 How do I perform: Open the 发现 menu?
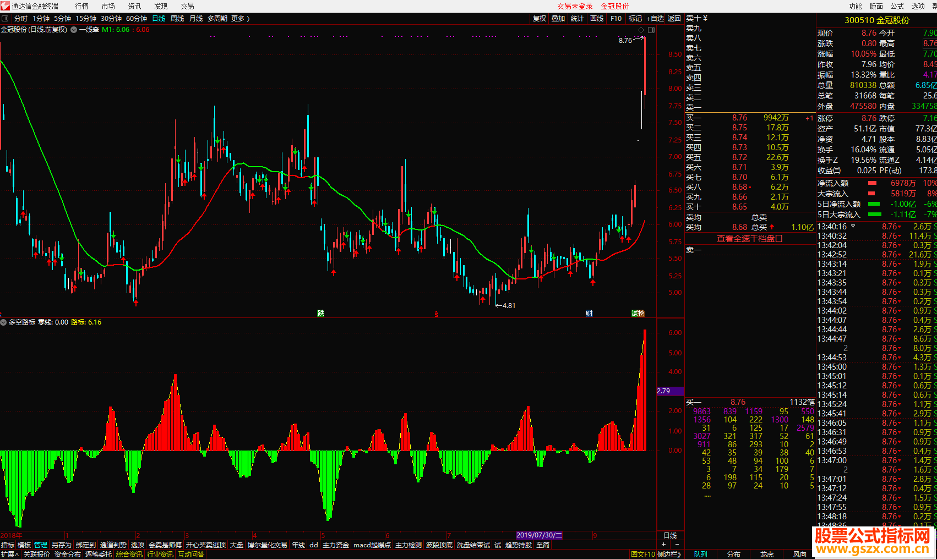(161, 6)
